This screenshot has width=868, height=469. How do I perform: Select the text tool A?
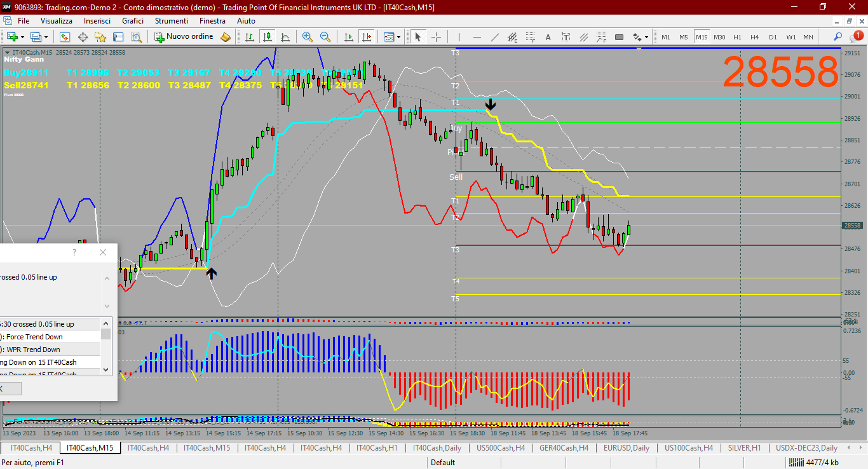click(x=548, y=37)
